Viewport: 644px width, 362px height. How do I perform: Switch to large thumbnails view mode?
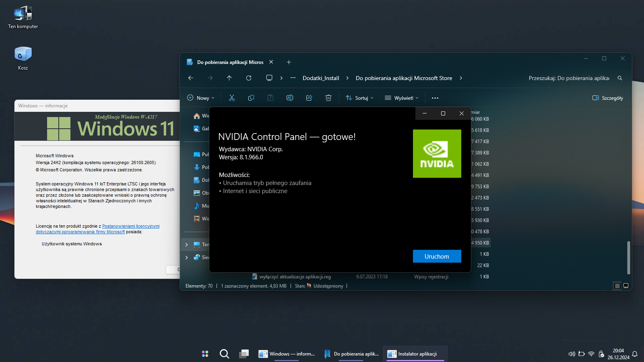click(626, 286)
